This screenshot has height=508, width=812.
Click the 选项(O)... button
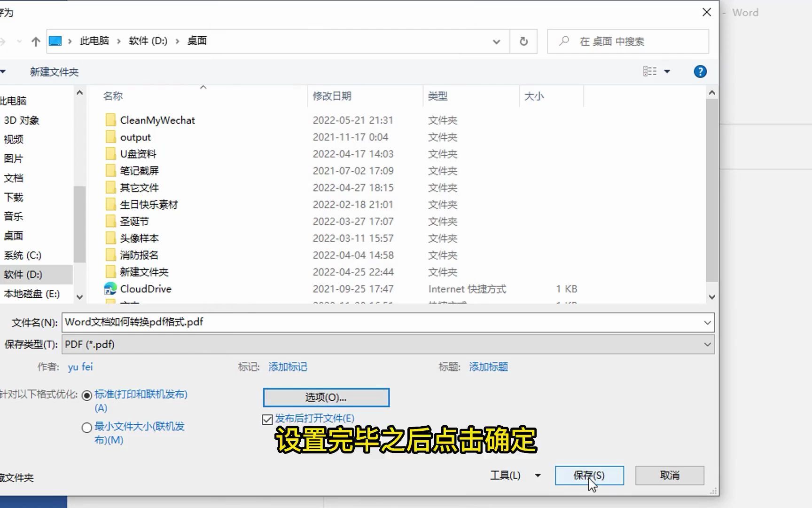coord(326,397)
